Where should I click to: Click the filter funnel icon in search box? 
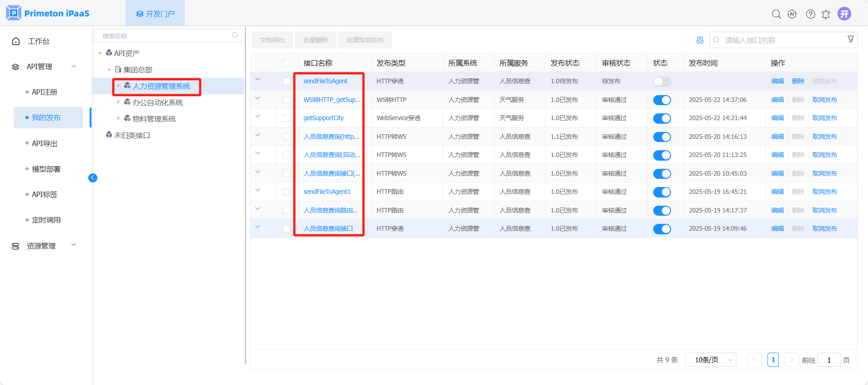coord(850,40)
